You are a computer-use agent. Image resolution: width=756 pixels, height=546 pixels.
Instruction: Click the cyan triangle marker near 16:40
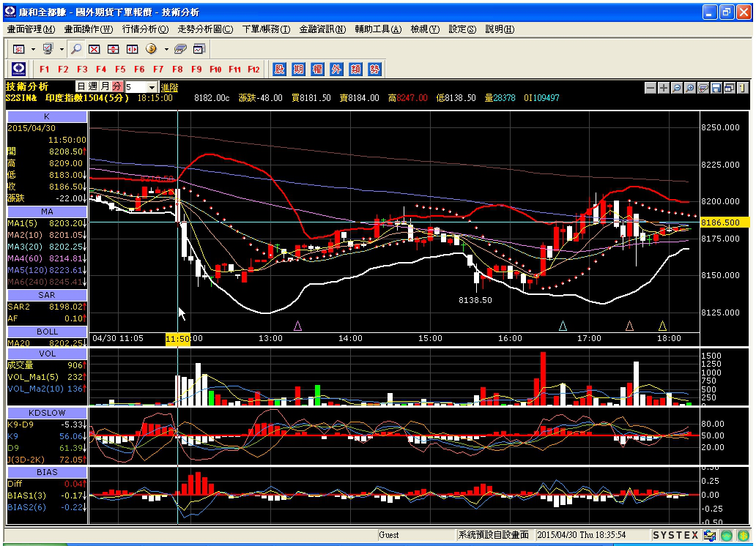pos(563,326)
